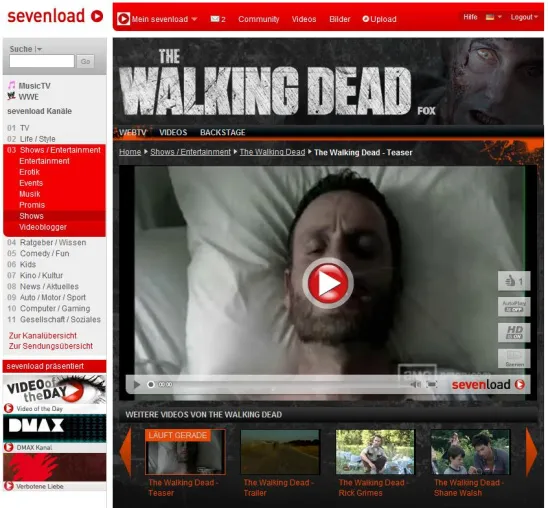Open MusicTV from the sidebar
Screen dimensions: 548x508
point(29,86)
